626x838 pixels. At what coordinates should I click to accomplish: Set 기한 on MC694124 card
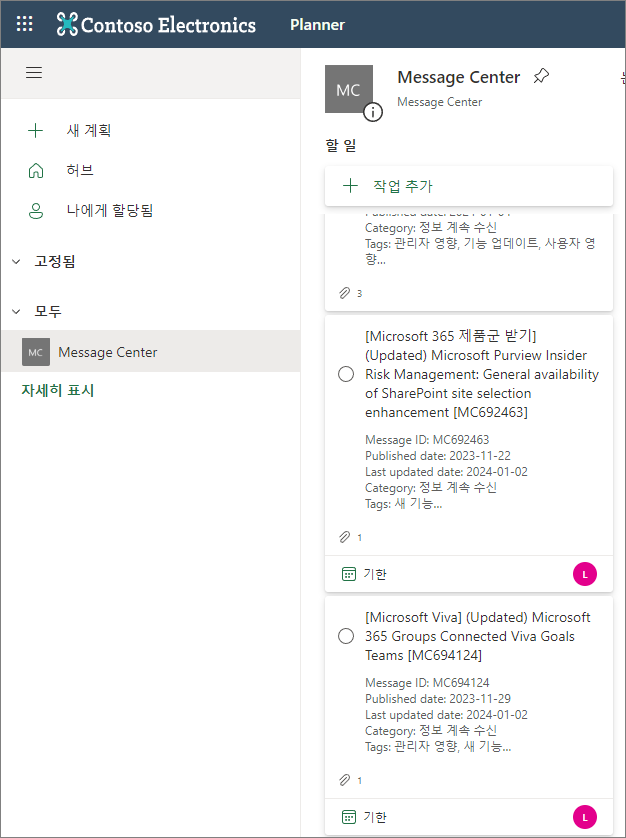375,817
